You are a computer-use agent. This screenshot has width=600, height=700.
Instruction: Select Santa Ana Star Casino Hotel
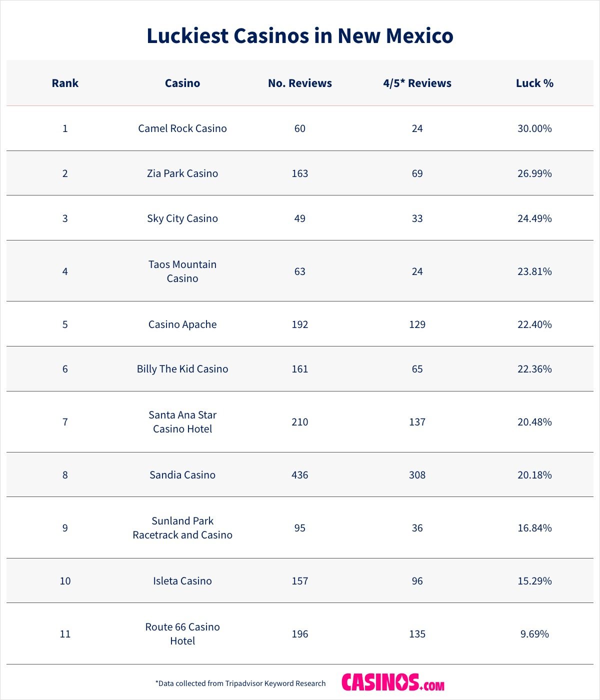point(182,422)
